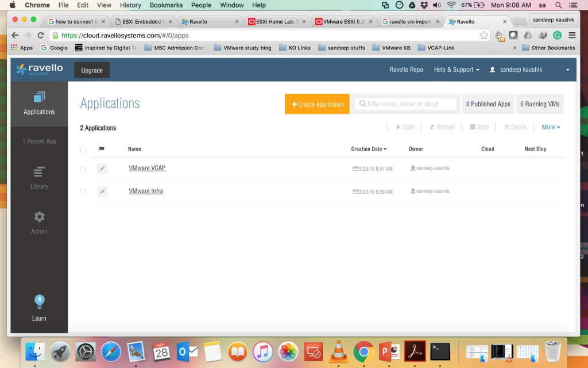Image resolution: width=588 pixels, height=368 pixels.
Task: Tick the checkbox for VMware Infra
Action: pyautogui.click(x=83, y=192)
